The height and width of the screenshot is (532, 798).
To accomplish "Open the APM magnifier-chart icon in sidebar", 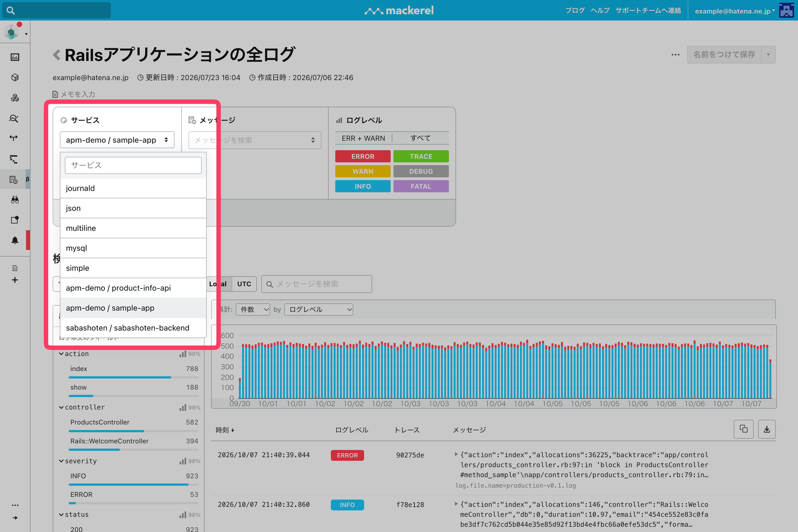I will point(14,119).
